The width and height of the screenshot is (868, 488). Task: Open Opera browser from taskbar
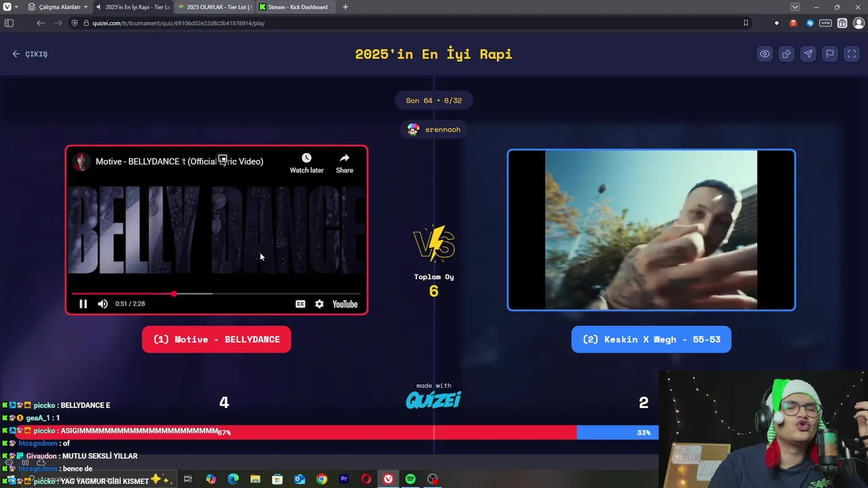tap(366, 479)
